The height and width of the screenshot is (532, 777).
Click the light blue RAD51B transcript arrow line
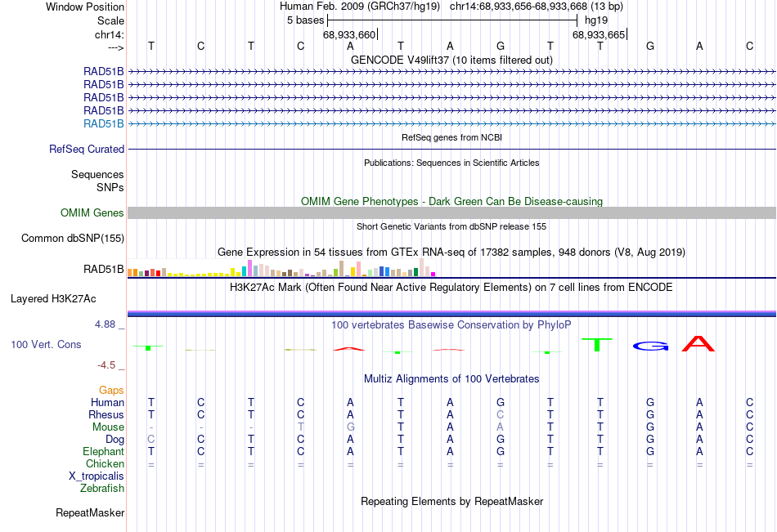tap(451, 124)
